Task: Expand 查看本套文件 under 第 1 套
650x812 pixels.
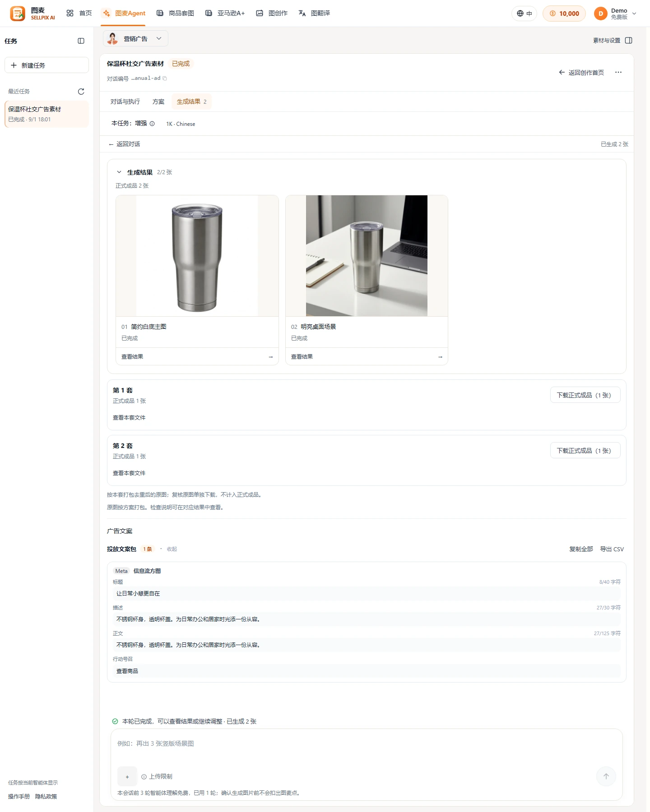Action: (129, 417)
